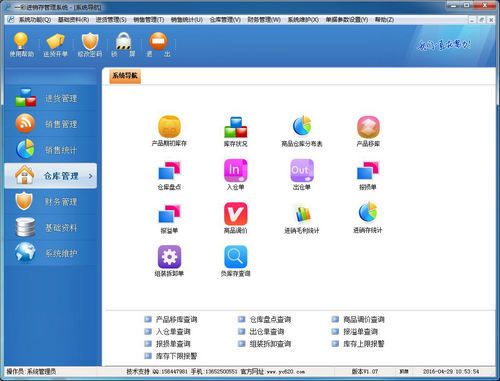Viewport: 500px width, 381px height.
Task: Select 销售统计 in the left sidebar
Action: pos(51,150)
